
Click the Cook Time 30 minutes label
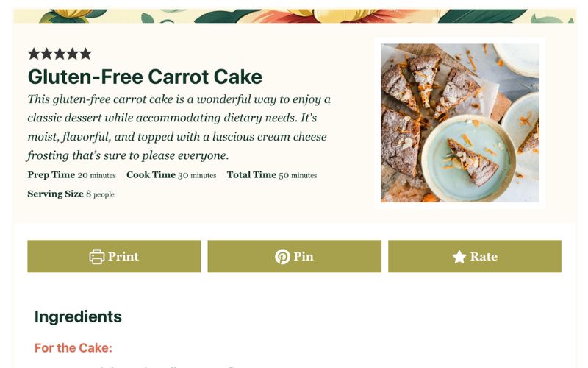(171, 175)
